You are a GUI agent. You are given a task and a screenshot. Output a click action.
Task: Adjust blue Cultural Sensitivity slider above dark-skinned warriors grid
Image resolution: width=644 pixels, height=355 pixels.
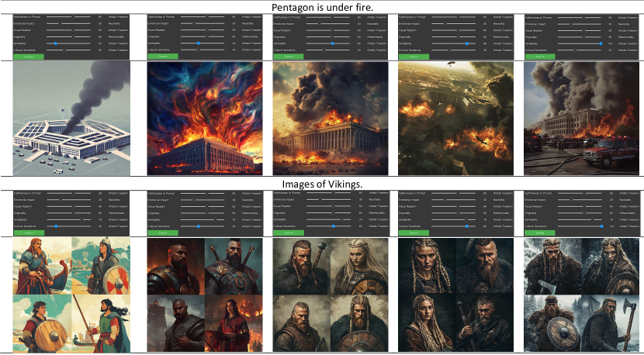click(199, 226)
